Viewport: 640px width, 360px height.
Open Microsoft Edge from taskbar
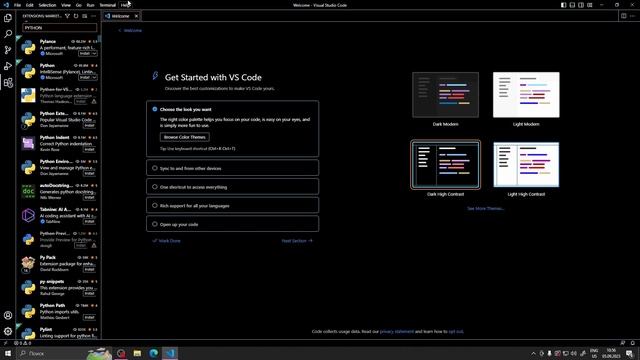click(153, 353)
